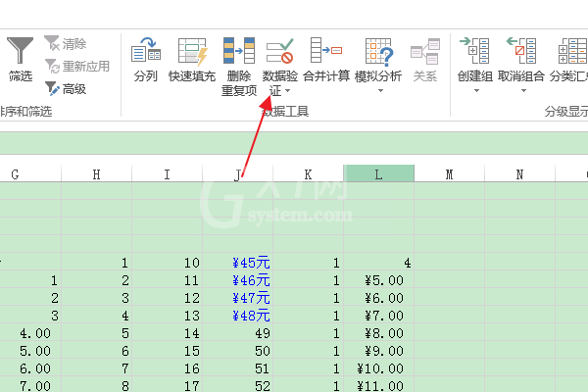This screenshot has height=392, width=588.
Task: Select column H cell with value 7
Action: coord(97,368)
